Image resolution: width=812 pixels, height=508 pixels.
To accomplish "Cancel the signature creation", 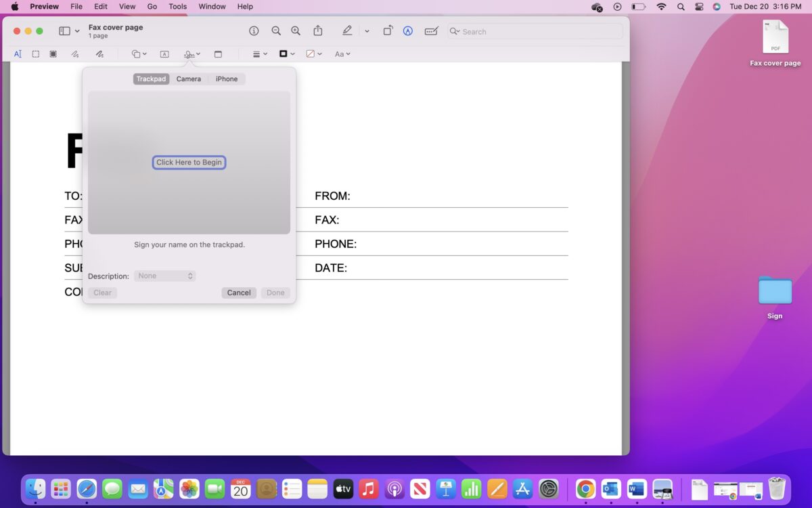I will pyautogui.click(x=239, y=293).
